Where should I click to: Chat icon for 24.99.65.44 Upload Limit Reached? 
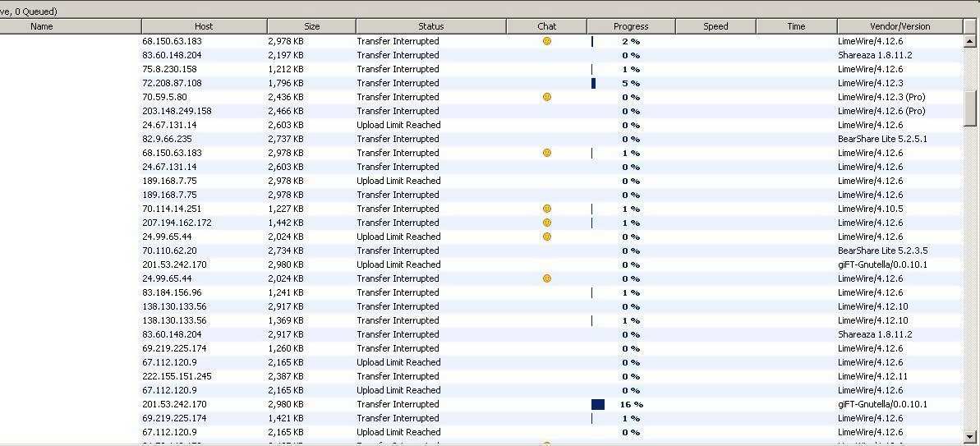547,237
